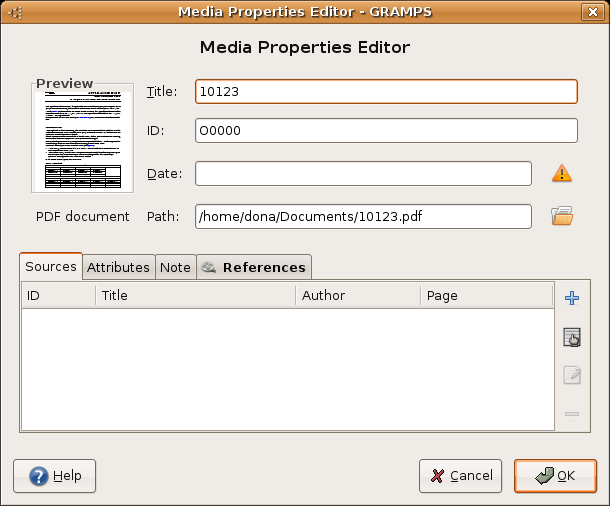Switch to the Sources tab
The width and height of the screenshot is (610, 506).
pyautogui.click(x=51, y=267)
